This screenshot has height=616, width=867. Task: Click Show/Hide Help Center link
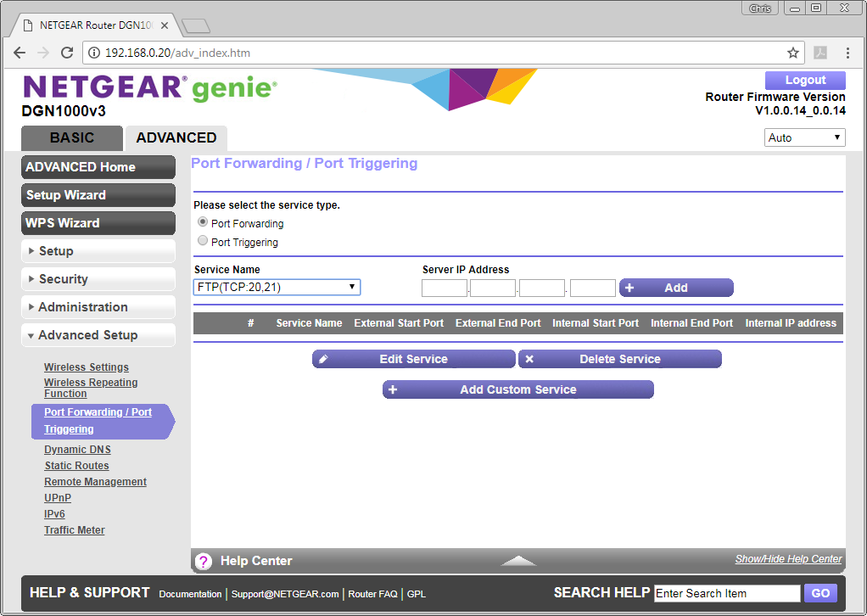[788, 559]
